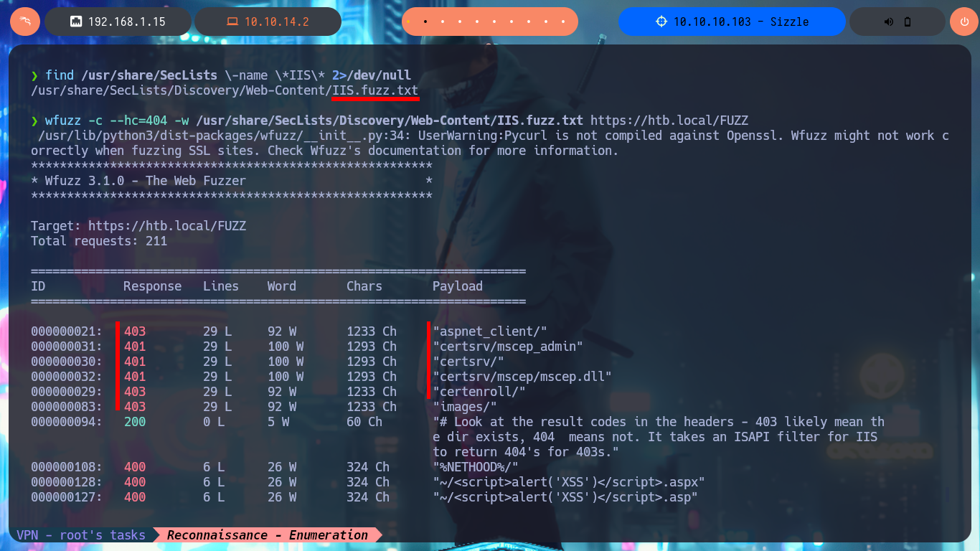Click the 'ID' column header
The image size is (980, 551).
point(38,286)
